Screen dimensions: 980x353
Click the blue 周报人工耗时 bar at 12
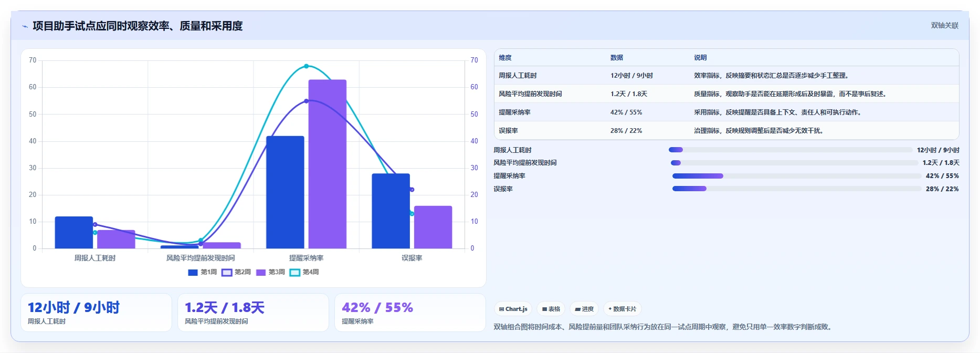tap(74, 232)
